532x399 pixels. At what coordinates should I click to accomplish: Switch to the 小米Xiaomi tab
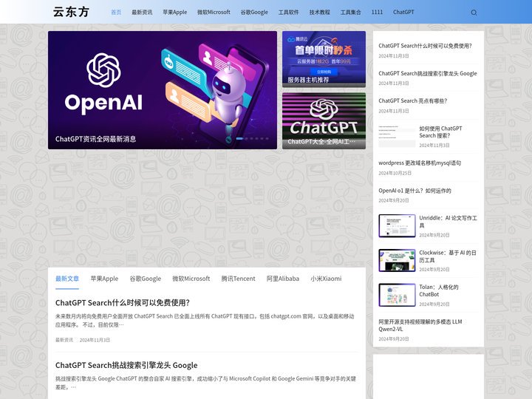[326, 279]
